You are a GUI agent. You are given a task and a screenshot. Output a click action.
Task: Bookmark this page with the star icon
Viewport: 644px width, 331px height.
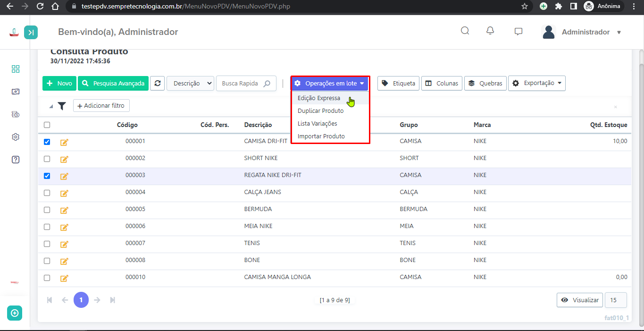525,6
